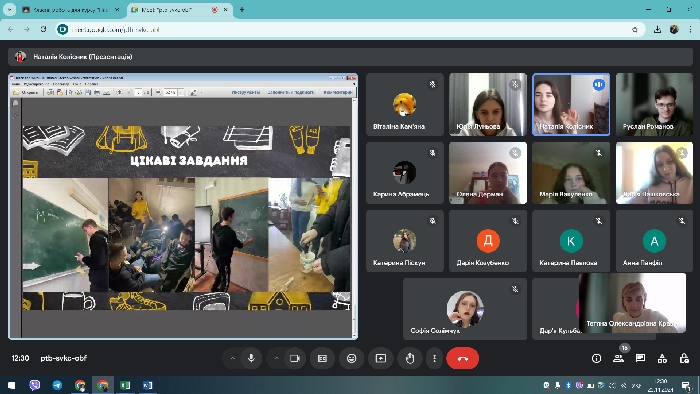Screen dimensions: 700x394
Task: Toggle the microphone button
Action: (x=251, y=358)
